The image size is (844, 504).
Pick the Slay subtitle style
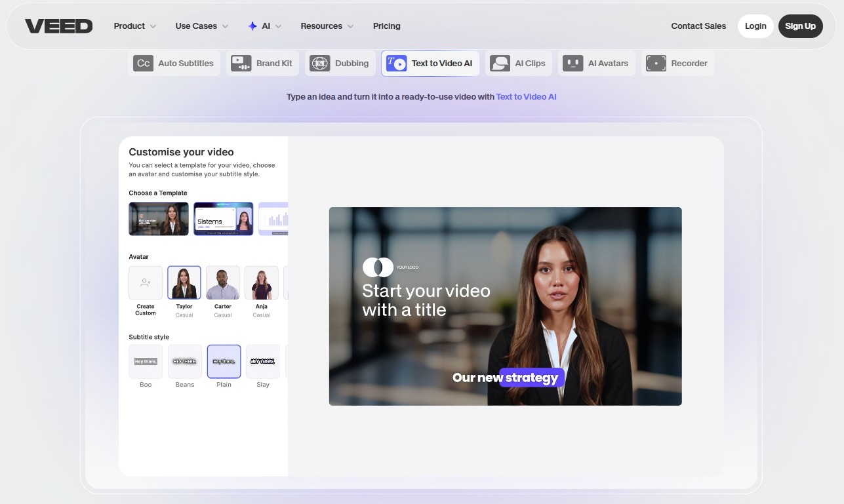tap(263, 362)
